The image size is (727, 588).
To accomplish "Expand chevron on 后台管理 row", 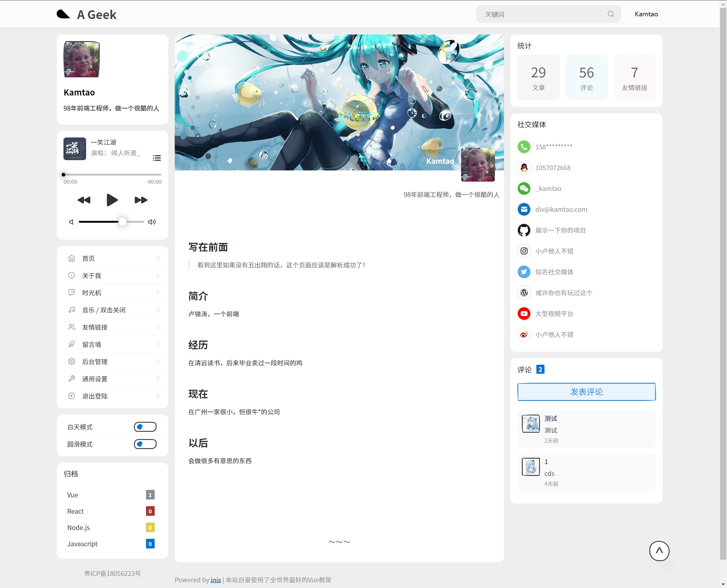I will [158, 361].
